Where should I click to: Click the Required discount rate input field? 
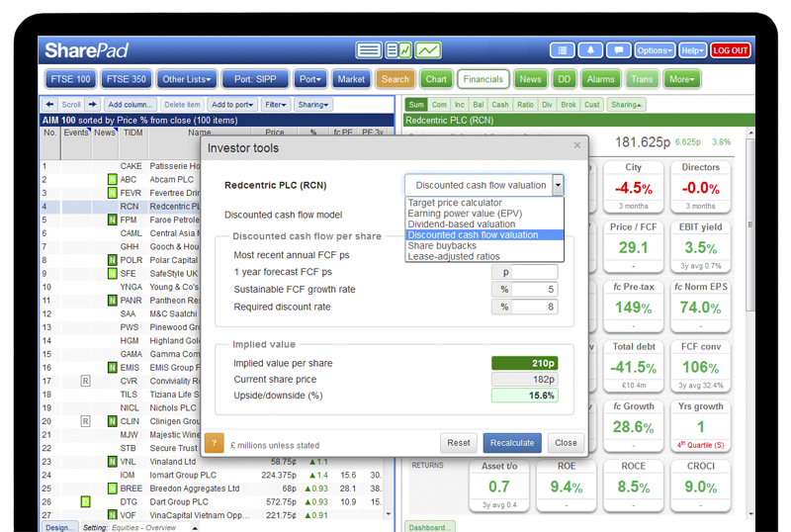535,308
